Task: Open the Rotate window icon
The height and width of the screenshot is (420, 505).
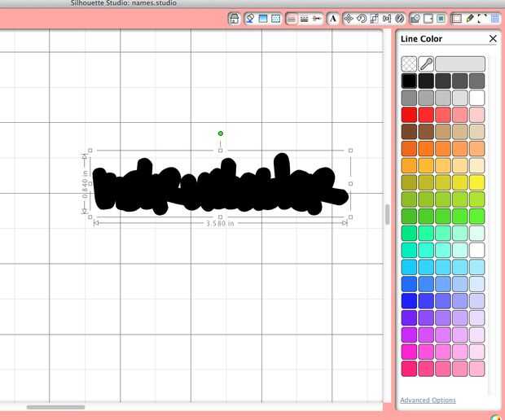Action: [x=362, y=19]
